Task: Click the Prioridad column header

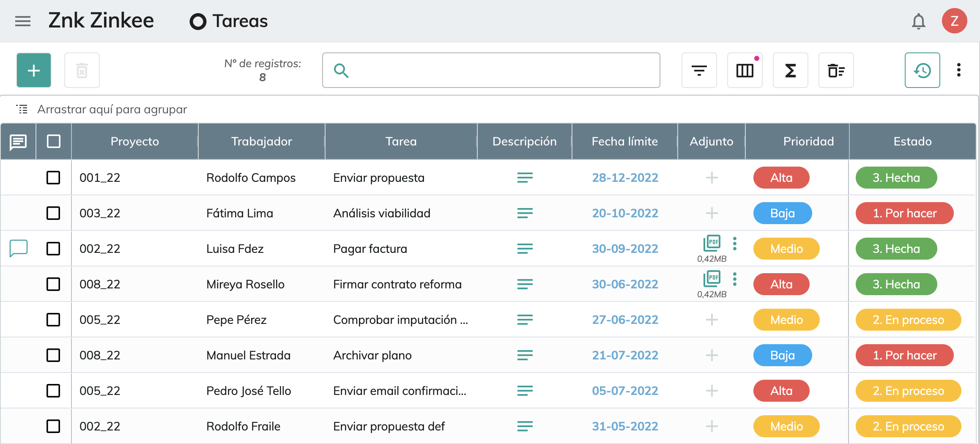Action: tap(808, 141)
